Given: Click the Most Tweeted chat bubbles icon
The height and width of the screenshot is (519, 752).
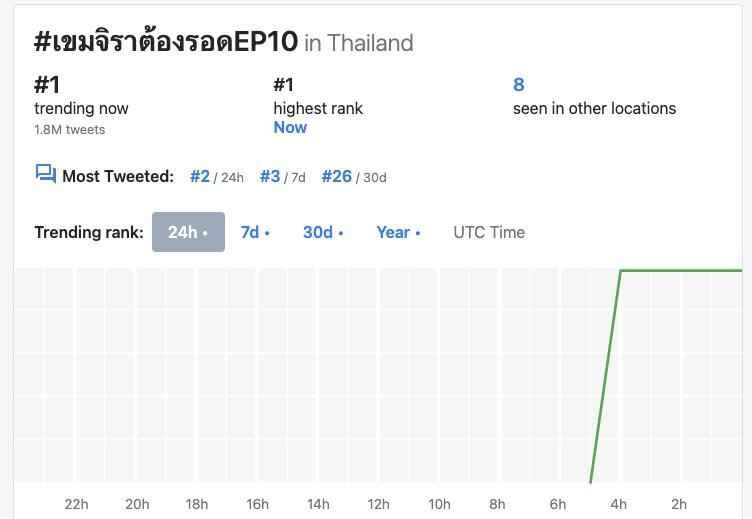Looking at the screenshot, I should 45,175.
